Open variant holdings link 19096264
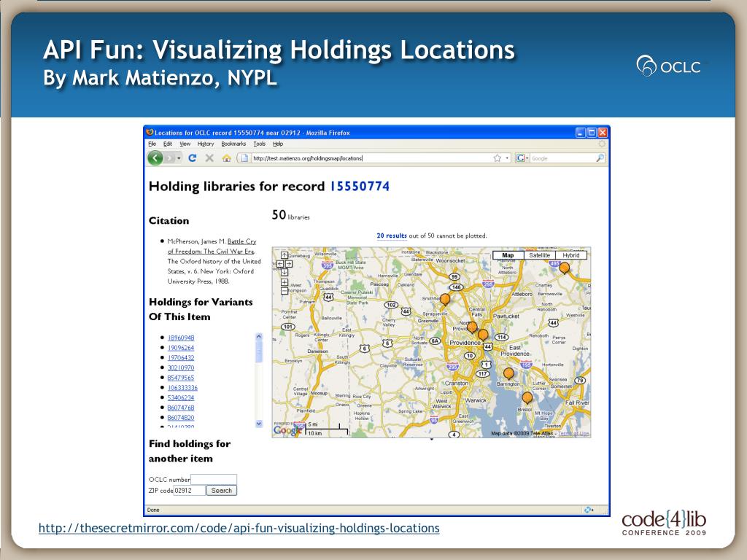Screen dimensions: 747x560 (x=181, y=348)
